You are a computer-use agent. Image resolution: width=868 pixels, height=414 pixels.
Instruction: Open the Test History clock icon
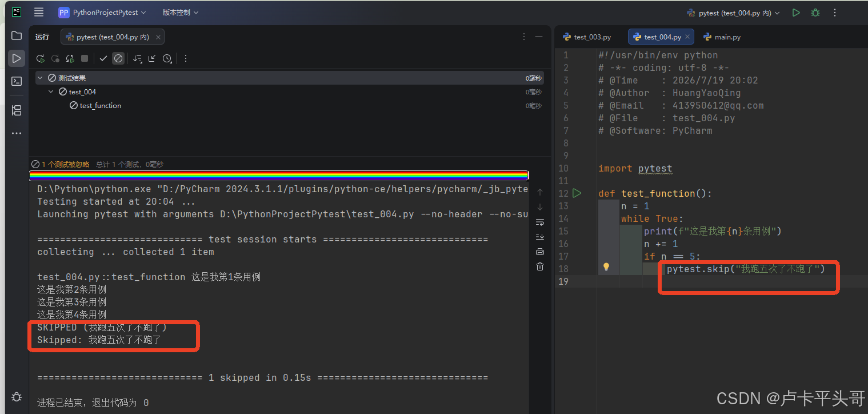pos(167,58)
